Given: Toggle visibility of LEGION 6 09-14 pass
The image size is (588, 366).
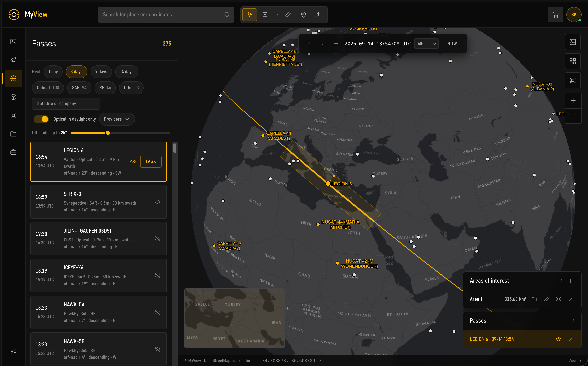Looking at the screenshot, I should [559, 339].
